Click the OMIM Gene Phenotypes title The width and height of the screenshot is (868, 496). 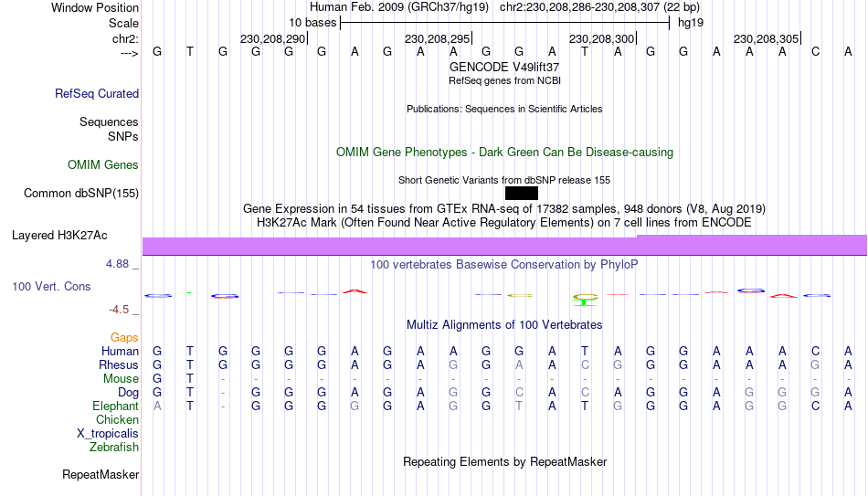(505, 153)
